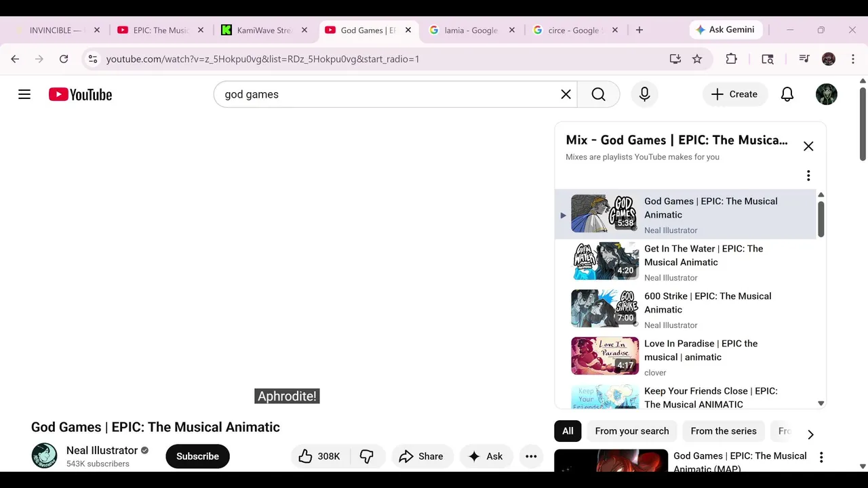
Task: Open the Create menu
Action: [734, 94]
